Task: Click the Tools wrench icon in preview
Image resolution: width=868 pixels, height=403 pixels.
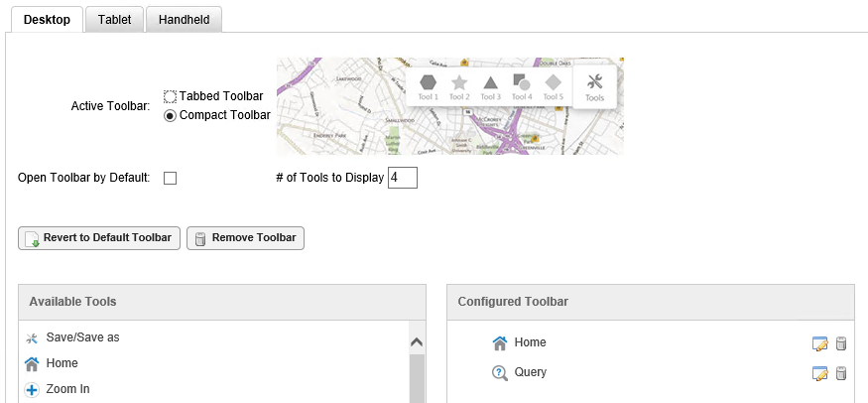Action: point(594,82)
